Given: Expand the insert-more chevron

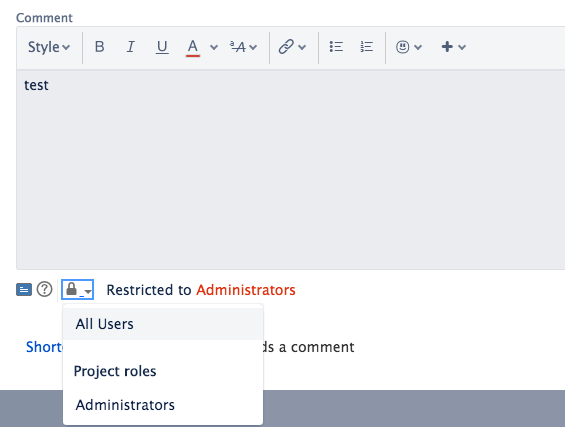Looking at the screenshot, I should point(462,47).
